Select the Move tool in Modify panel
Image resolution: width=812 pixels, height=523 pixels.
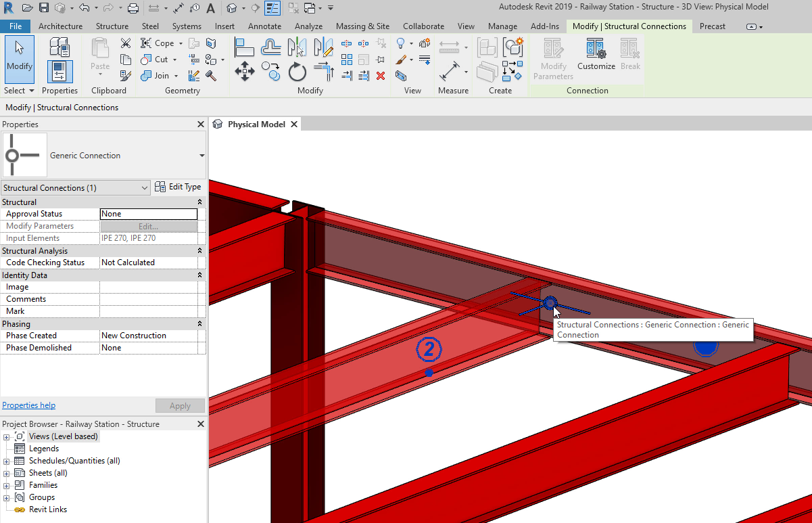click(x=244, y=71)
